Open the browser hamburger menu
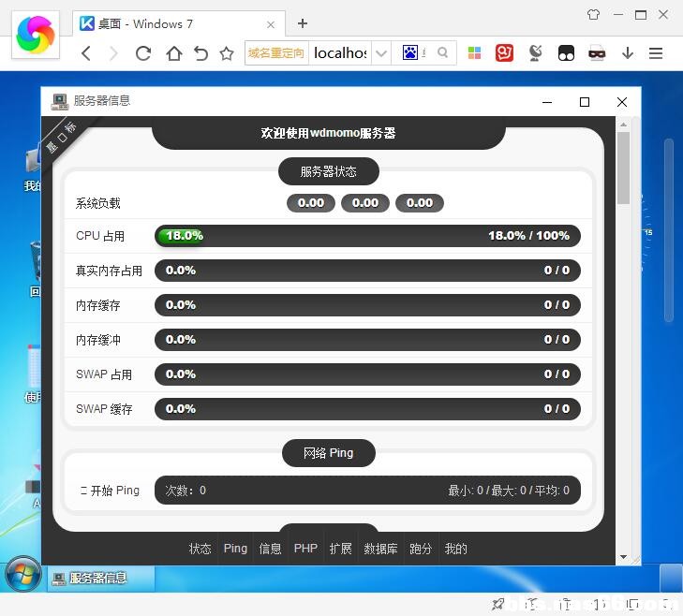 click(x=656, y=53)
